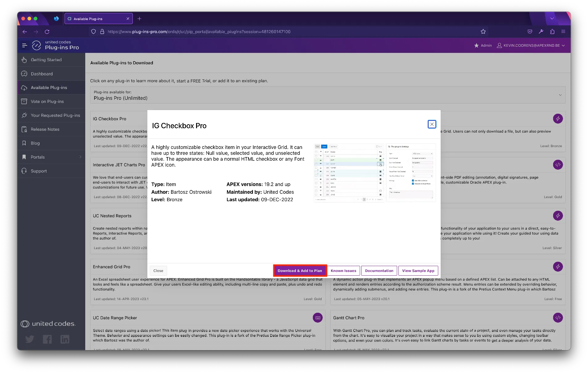Image resolution: width=588 pixels, height=373 pixels.
Task: Click View Sample App button
Action: 418,271
